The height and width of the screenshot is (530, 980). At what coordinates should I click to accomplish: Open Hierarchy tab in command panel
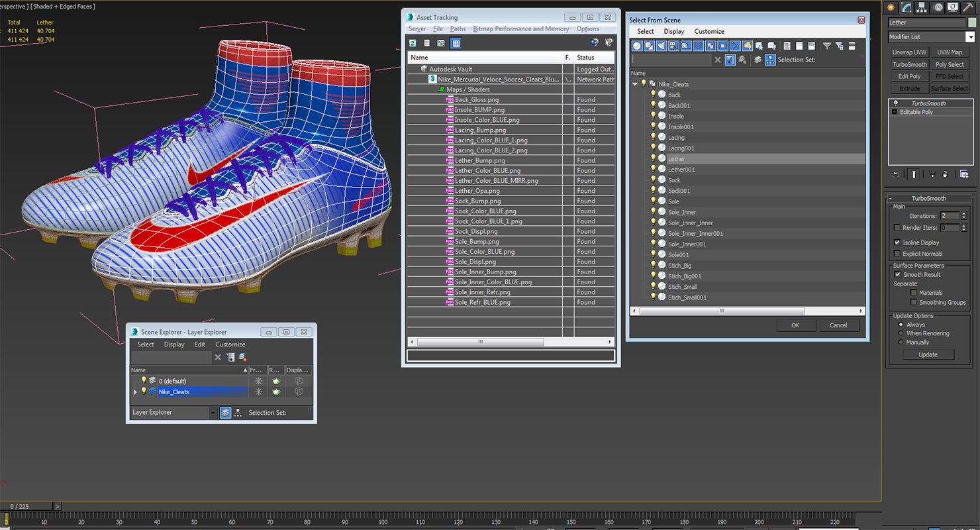pos(922,7)
